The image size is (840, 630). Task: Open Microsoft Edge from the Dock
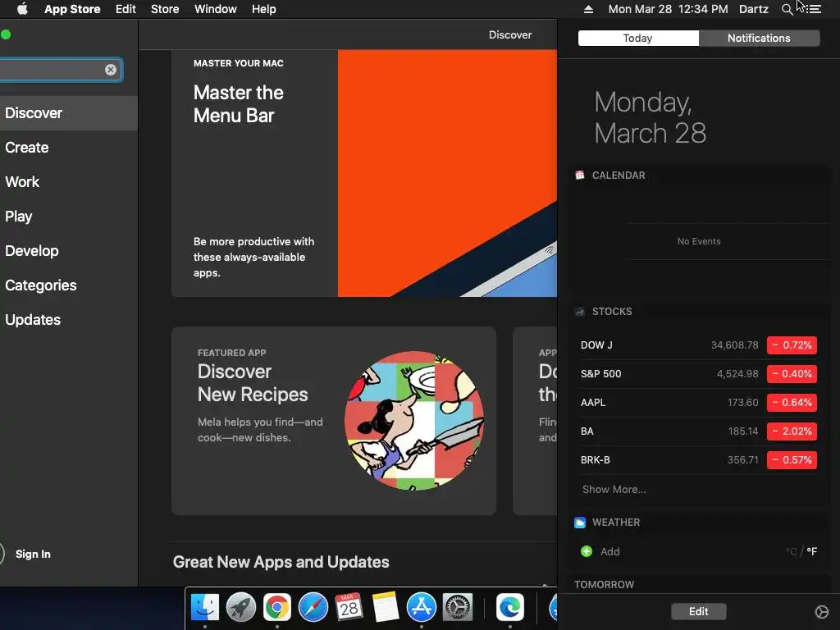click(510, 607)
